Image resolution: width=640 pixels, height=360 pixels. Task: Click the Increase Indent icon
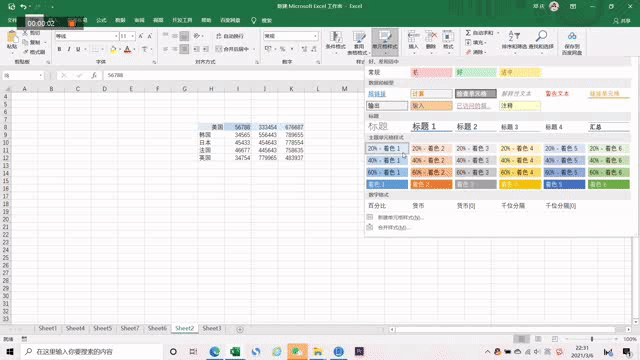205,49
